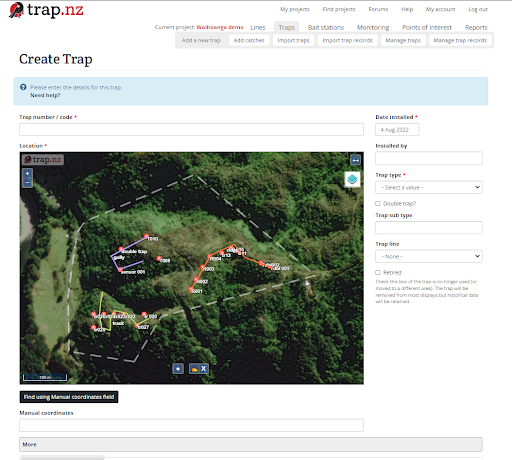Go to My projects

click(295, 9)
